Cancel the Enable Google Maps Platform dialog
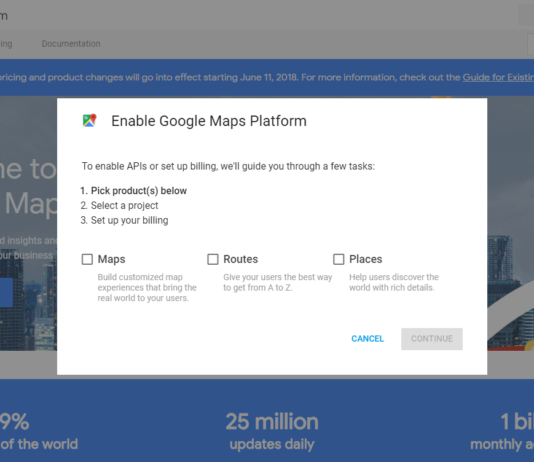Image resolution: width=534 pixels, height=462 pixels. click(367, 339)
